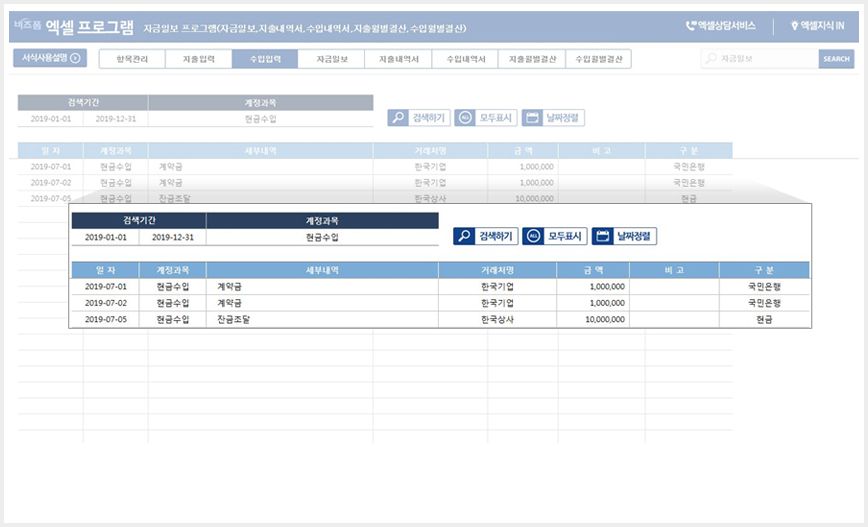This screenshot has height=527, width=868.
Task: Switch to the 지출입력 tab
Action: [x=198, y=59]
